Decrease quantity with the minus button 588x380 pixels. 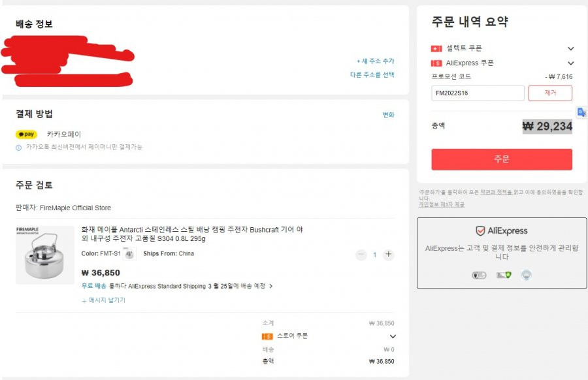pyautogui.click(x=361, y=255)
